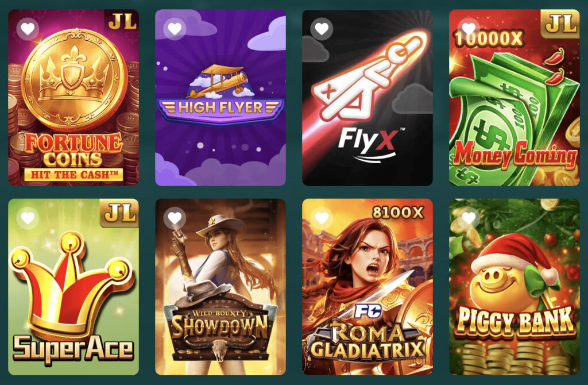Click the JL badge on Super Ace

pyautogui.click(x=119, y=213)
